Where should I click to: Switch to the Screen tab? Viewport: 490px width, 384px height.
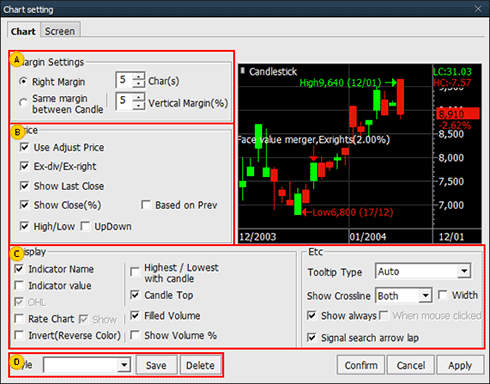click(60, 31)
